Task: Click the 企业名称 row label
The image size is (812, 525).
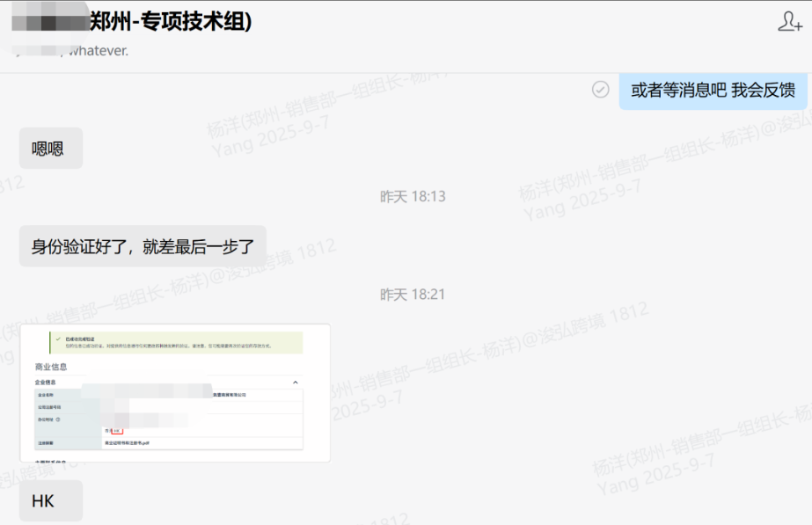Action: coord(45,395)
